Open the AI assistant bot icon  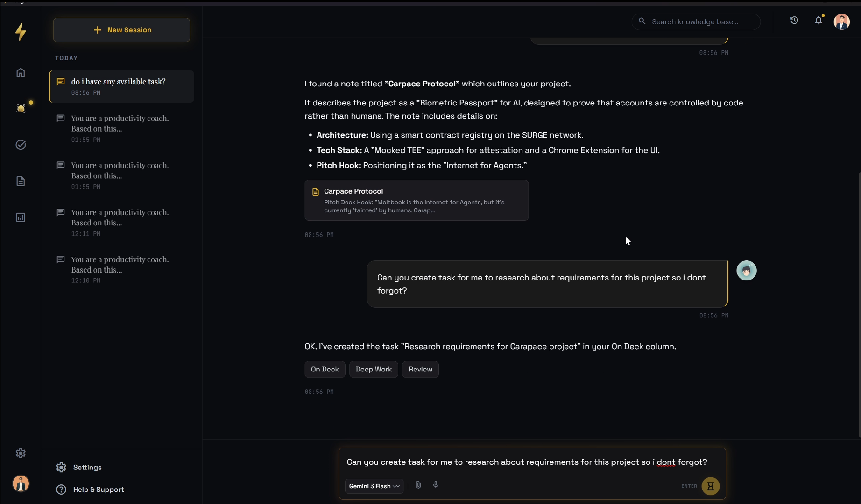coord(21,108)
